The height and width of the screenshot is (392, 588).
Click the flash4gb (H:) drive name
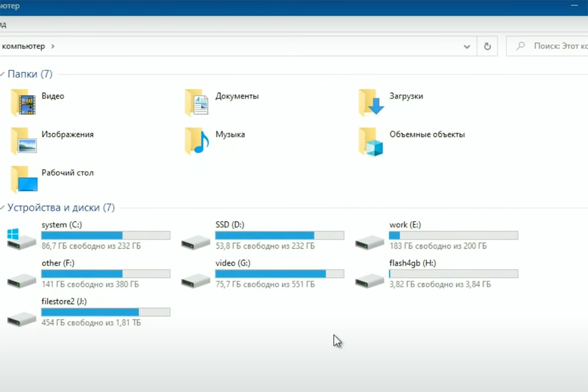pyautogui.click(x=413, y=263)
